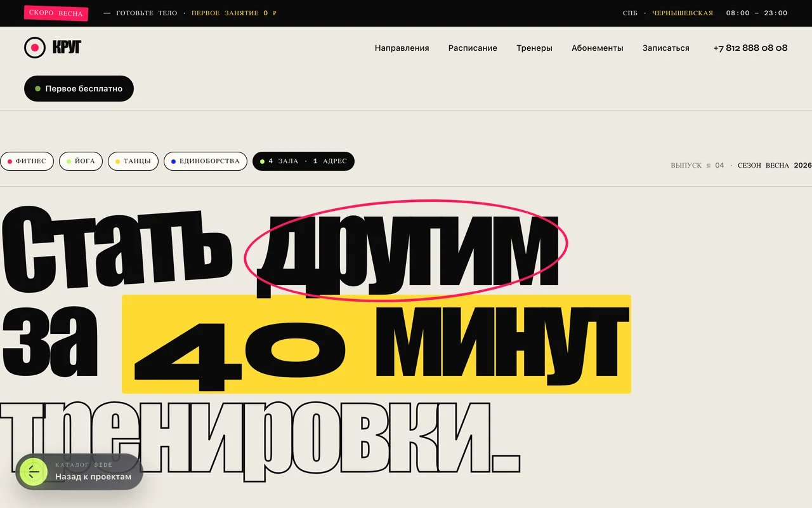The height and width of the screenshot is (508, 812).
Task: Click the 4 ЗАЛА · 1 АДРЕС pill
Action: click(303, 161)
